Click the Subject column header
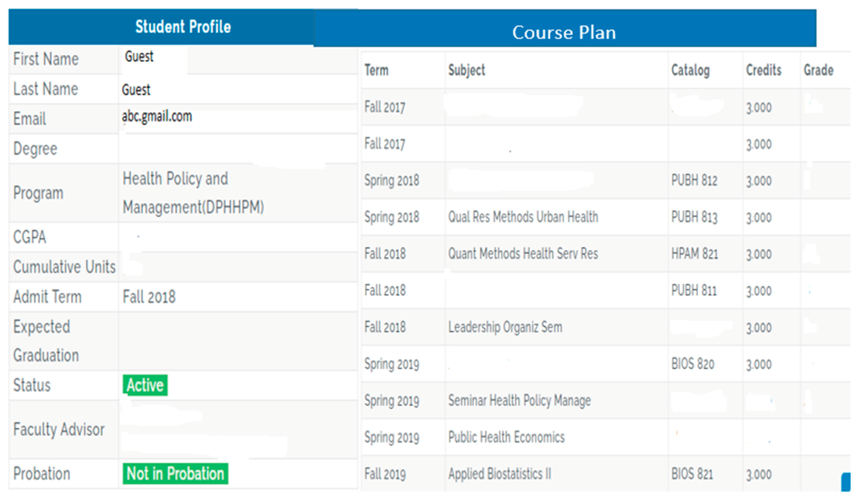 point(467,70)
